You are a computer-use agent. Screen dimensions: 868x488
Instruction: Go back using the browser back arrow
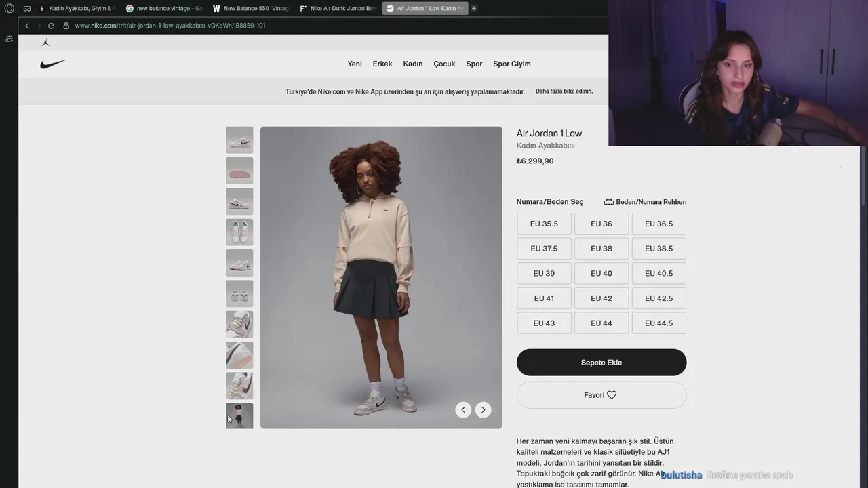[x=27, y=26]
